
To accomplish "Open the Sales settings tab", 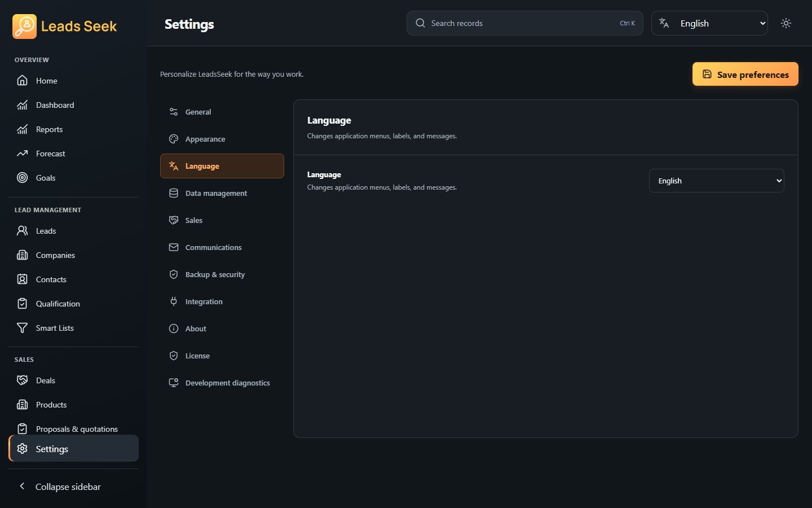I will 222,220.
